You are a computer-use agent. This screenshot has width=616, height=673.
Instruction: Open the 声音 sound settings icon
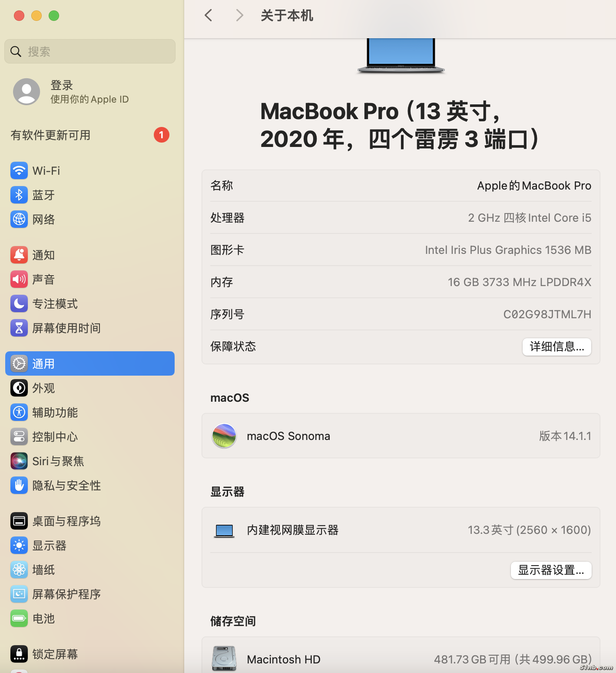tap(19, 279)
